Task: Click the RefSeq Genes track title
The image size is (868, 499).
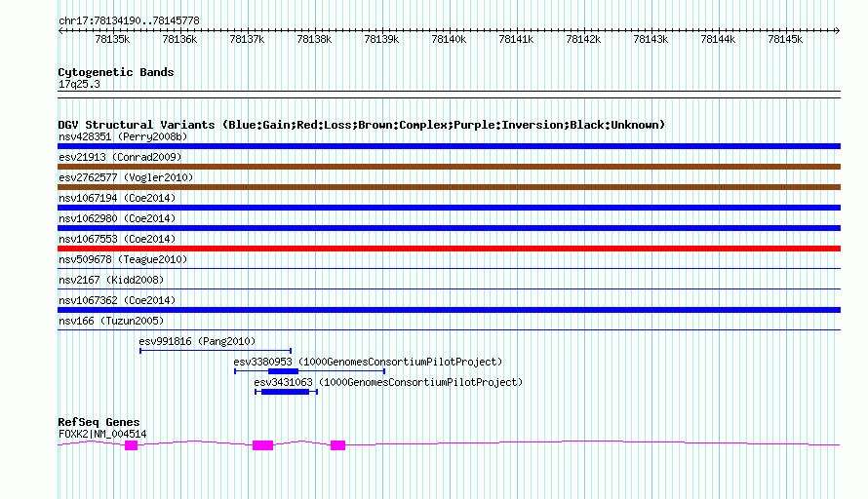Action: click(99, 422)
